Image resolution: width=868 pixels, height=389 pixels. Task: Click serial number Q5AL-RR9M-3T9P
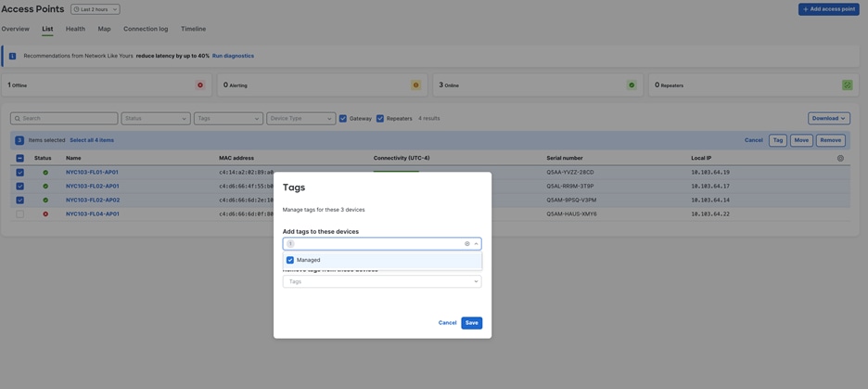(x=570, y=187)
